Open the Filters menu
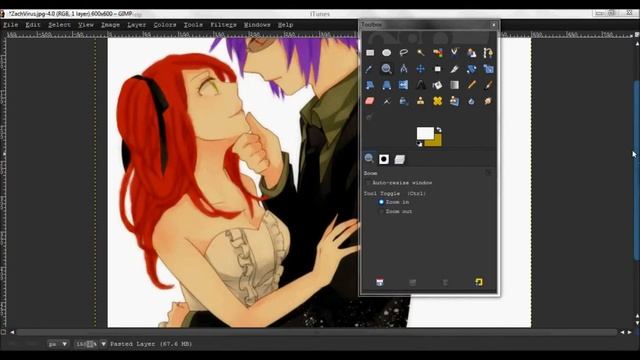This screenshot has width=640, height=360. pyautogui.click(x=223, y=25)
